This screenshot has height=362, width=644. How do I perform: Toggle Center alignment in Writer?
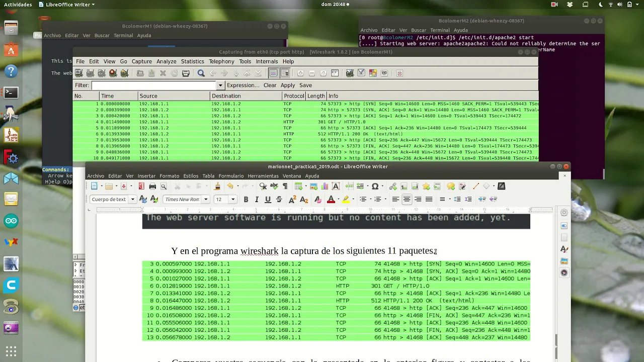click(x=407, y=199)
